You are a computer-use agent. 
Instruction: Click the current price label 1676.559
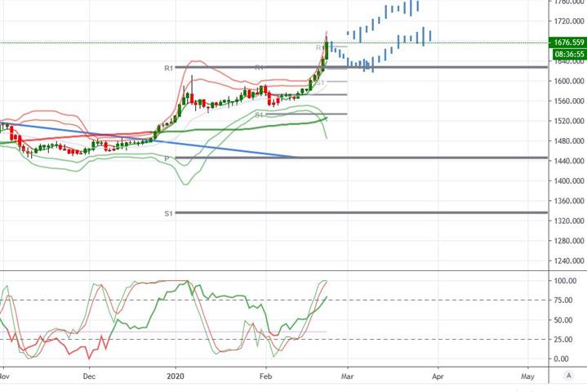coord(568,42)
